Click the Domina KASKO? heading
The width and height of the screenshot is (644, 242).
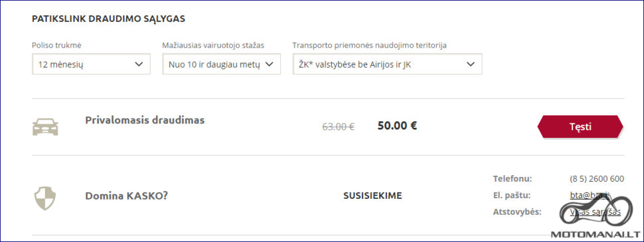pyautogui.click(x=127, y=196)
